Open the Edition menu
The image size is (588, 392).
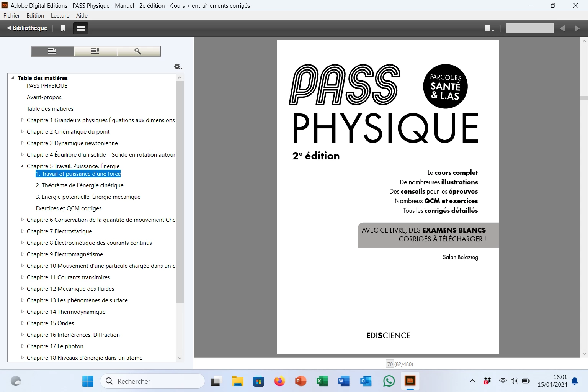(35, 16)
